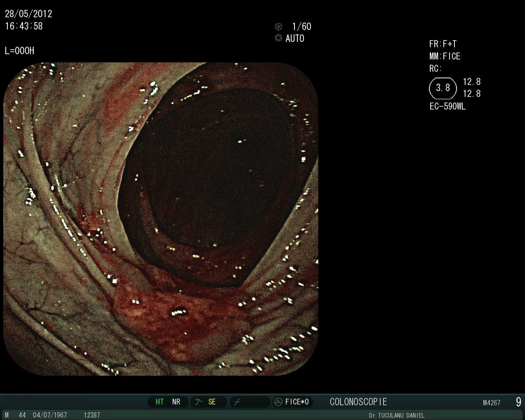The image size is (525, 420).
Task: Click the MM:FICE mode text
Action: point(445,57)
